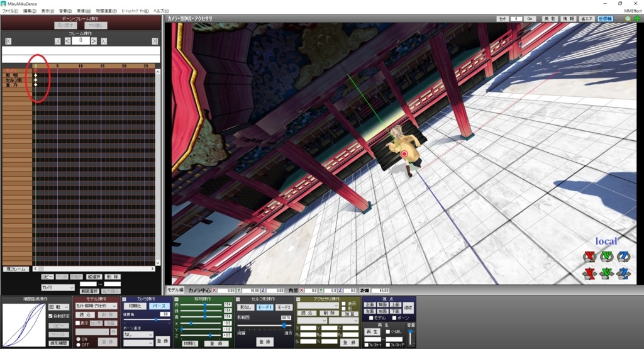Click the MMEffect menu at top right

pos(633,11)
